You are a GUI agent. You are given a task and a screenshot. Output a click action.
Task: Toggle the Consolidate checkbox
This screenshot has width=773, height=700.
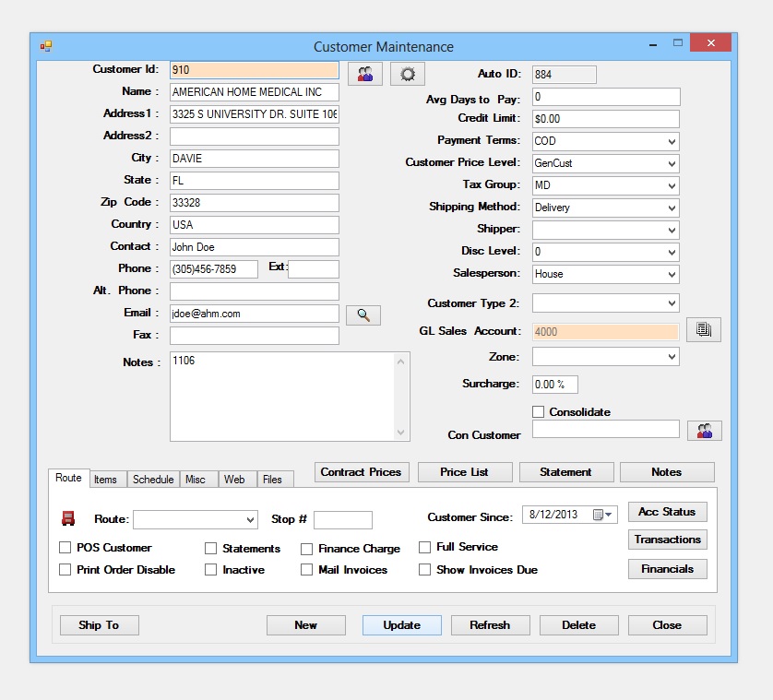(539, 411)
